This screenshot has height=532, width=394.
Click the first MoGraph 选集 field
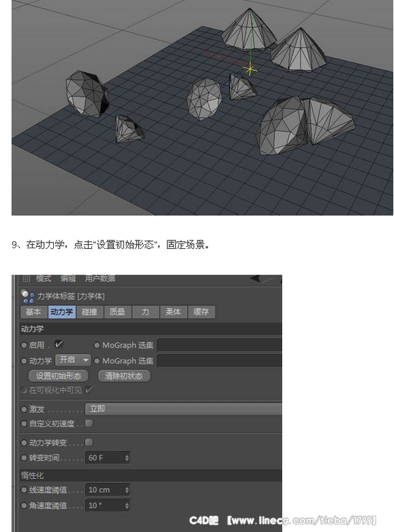tap(220, 345)
